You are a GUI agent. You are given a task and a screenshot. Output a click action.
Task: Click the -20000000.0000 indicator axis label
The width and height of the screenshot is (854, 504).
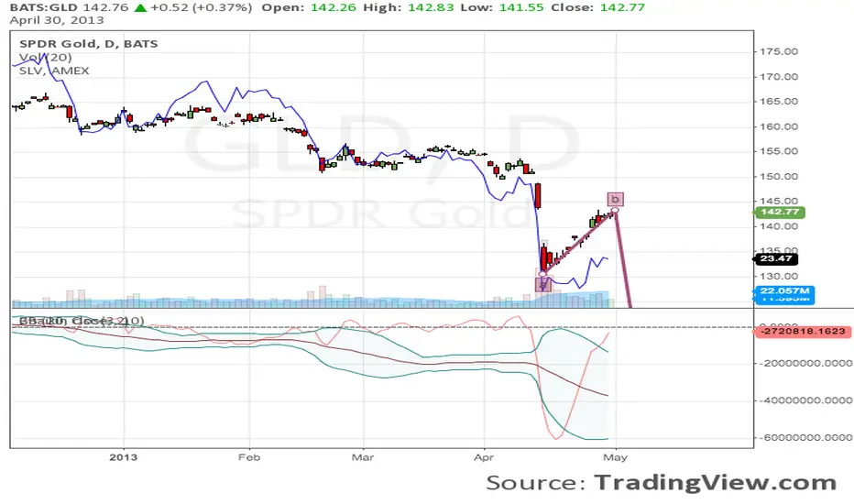(806, 364)
